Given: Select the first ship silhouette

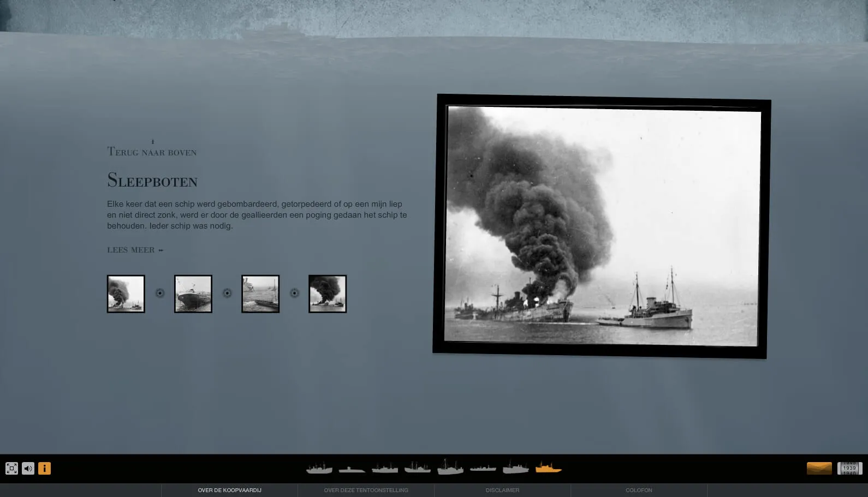Looking at the screenshot, I should click(x=319, y=468).
